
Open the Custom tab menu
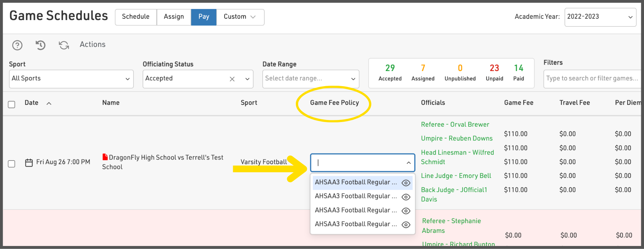point(240,17)
